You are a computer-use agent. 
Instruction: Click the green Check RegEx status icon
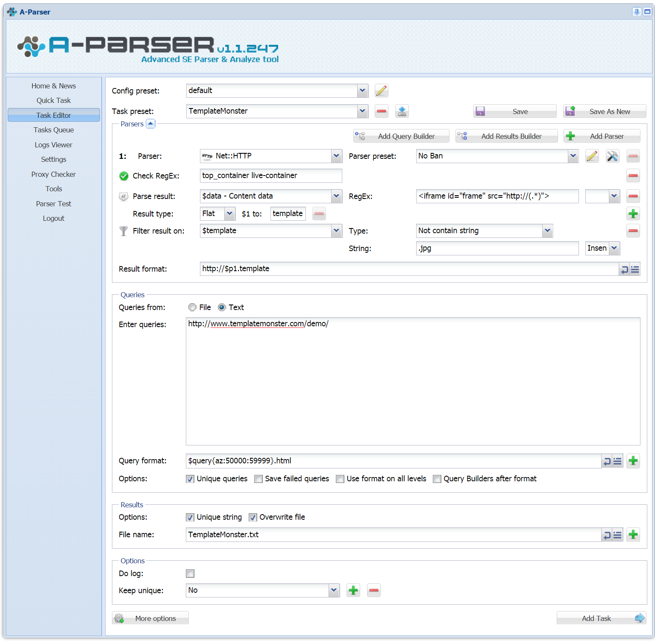point(124,176)
